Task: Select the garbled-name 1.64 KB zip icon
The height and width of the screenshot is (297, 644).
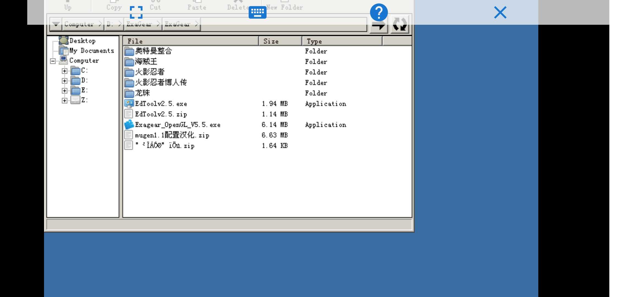Action: 129,145
